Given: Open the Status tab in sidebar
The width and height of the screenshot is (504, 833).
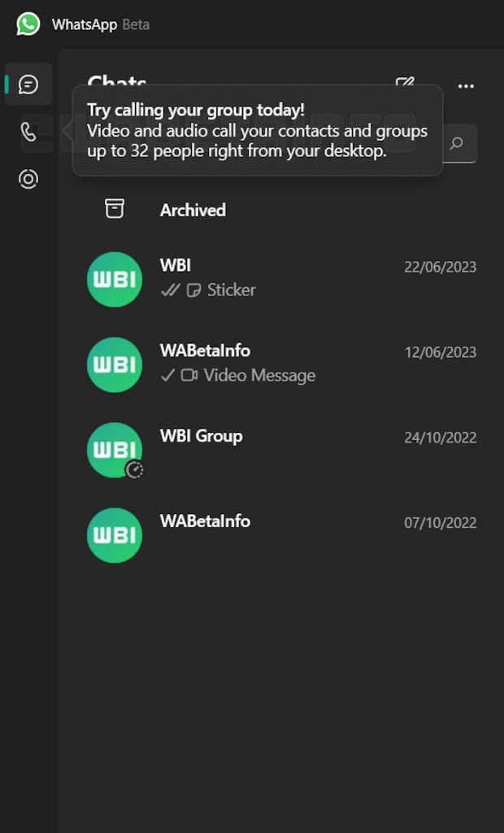Looking at the screenshot, I should click(x=28, y=179).
